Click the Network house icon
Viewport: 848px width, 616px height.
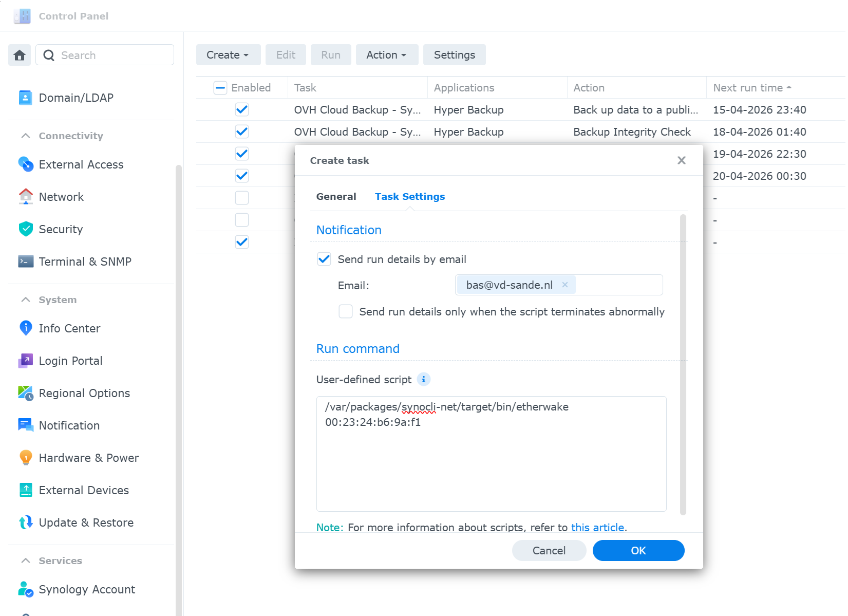pos(26,197)
